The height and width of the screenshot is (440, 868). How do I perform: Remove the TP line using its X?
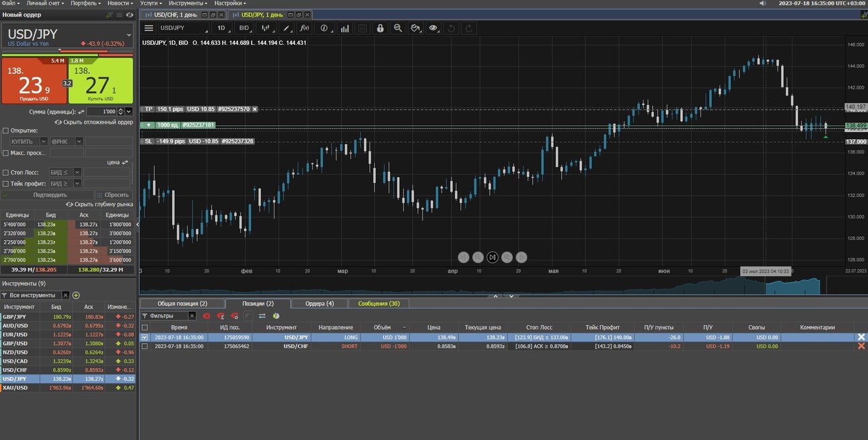[255, 109]
